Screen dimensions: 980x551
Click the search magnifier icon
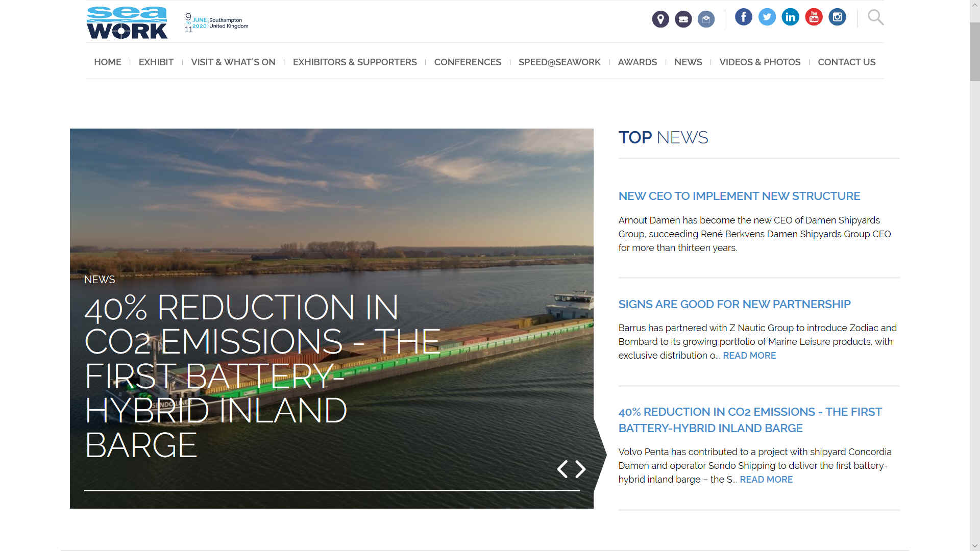click(x=876, y=17)
